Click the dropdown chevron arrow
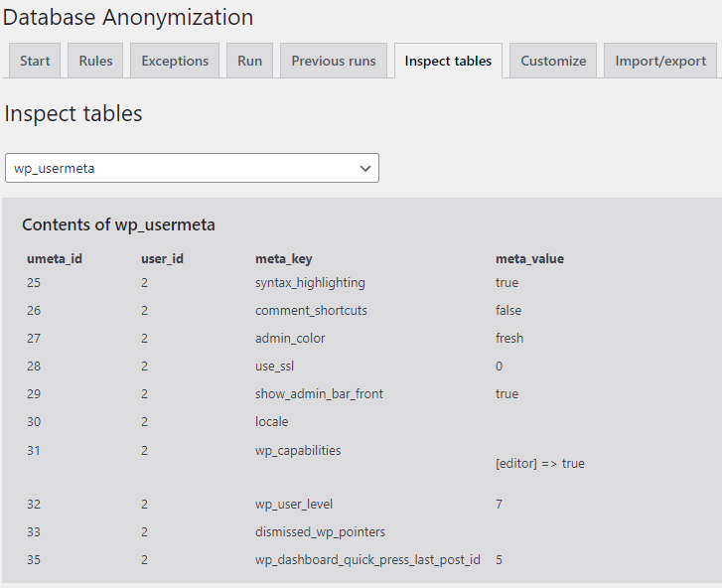The height and width of the screenshot is (588, 722). [364, 169]
